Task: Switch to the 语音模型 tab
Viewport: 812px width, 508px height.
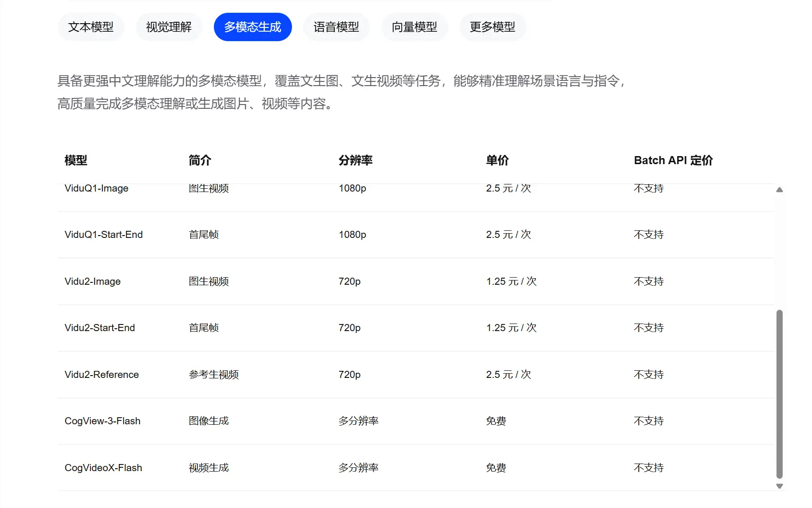Action: (x=336, y=27)
